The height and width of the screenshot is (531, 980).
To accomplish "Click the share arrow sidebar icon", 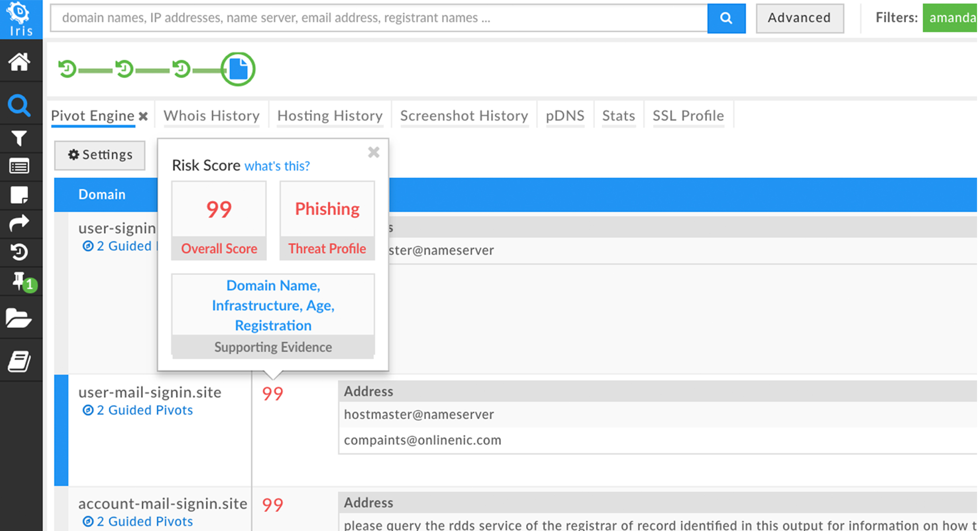I will click(x=20, y=224).
